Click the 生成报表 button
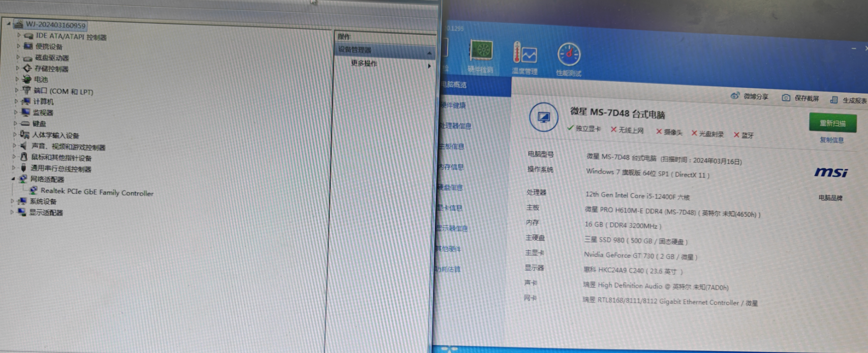Image resolution: width=868 pixels, height=353 pixels. (849, 100)
